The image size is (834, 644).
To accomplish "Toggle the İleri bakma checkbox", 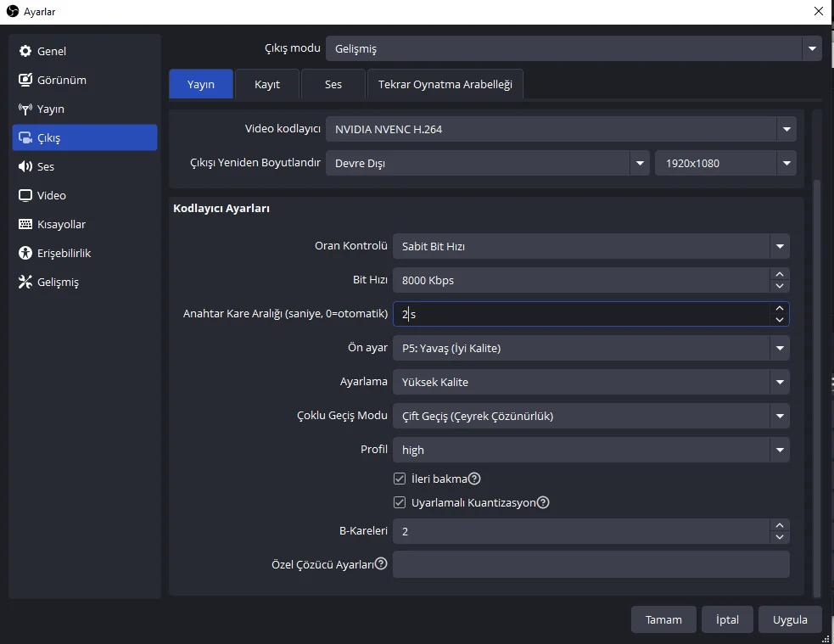I will [400, 479].
